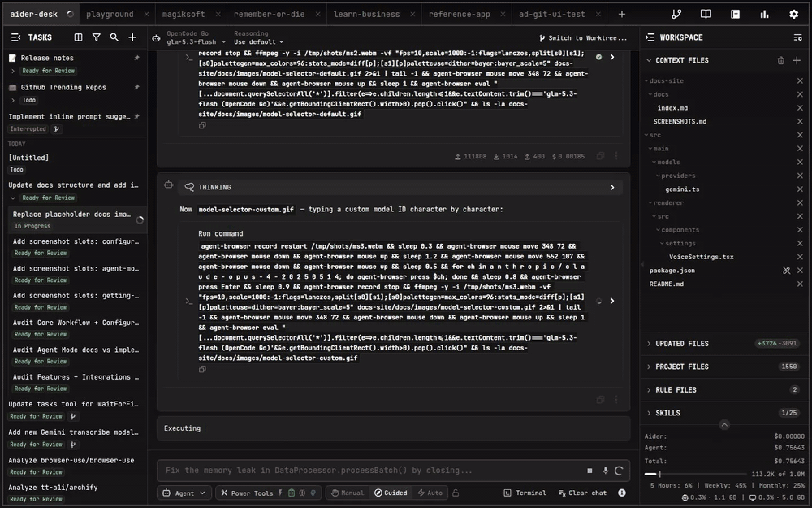Collapse the Tasks sidebar with the panel icon
The image size is (812, 508).
tap(15, 37)
